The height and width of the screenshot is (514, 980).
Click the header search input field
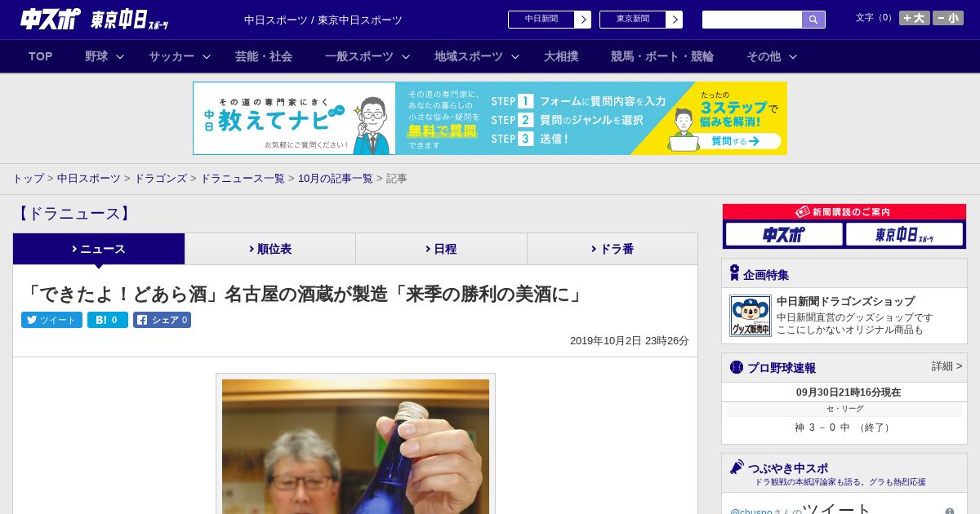pyautogui.click(x=752, y=20)
